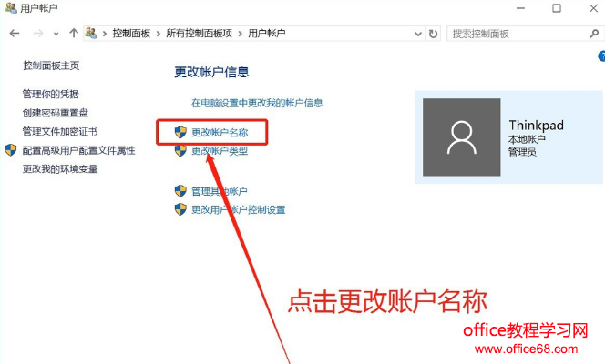Click the magnifier search icon
Image resolution: width=605 pixels, height=364 pixels.
click(595, 34)
